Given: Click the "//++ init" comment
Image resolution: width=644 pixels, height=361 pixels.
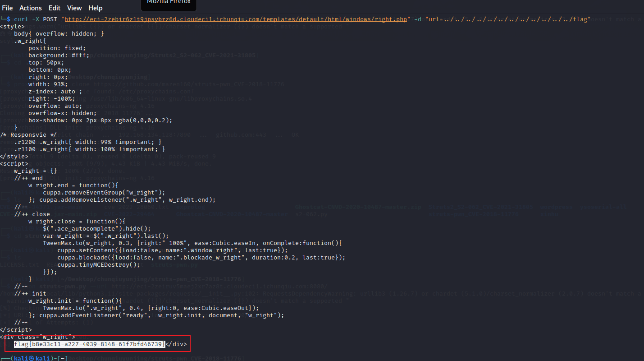Looking at the screenshot, I should point(30,294).
